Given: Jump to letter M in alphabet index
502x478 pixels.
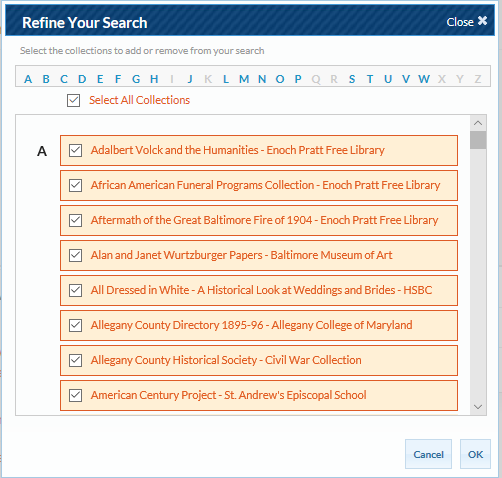Looking at the screenshot, I should tap(244, 79).
